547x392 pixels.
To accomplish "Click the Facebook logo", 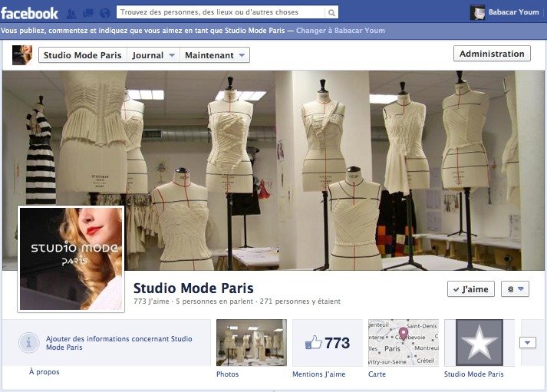I will pos(29,12).
